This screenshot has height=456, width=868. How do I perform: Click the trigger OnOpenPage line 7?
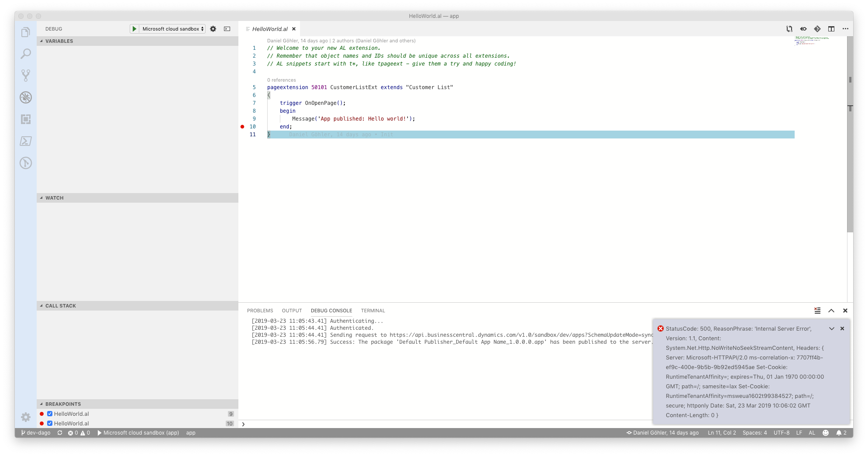(313, 103)
